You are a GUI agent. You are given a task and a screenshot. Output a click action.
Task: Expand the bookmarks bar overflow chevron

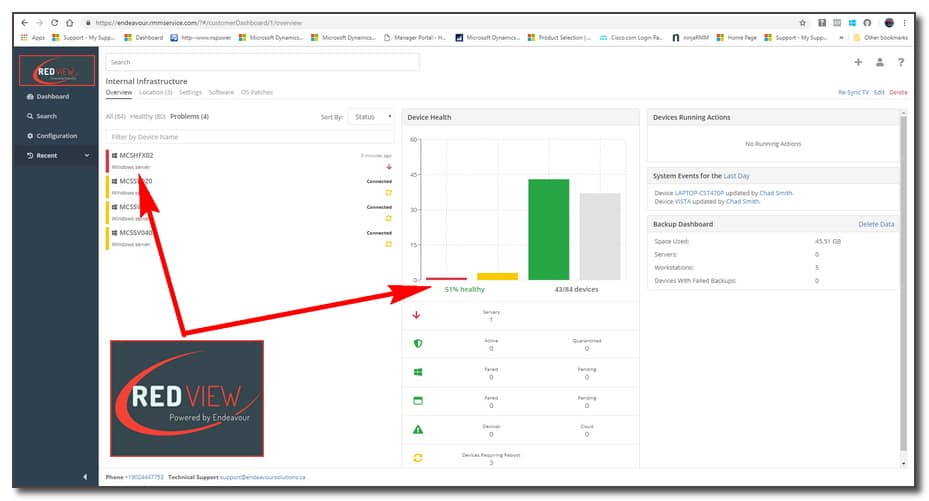tap(840, 37)
